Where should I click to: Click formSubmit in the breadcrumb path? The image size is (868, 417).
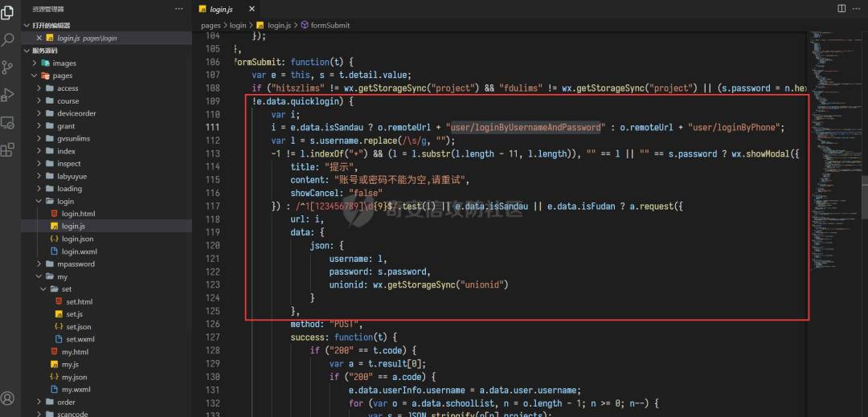click(x=330, y=26)
